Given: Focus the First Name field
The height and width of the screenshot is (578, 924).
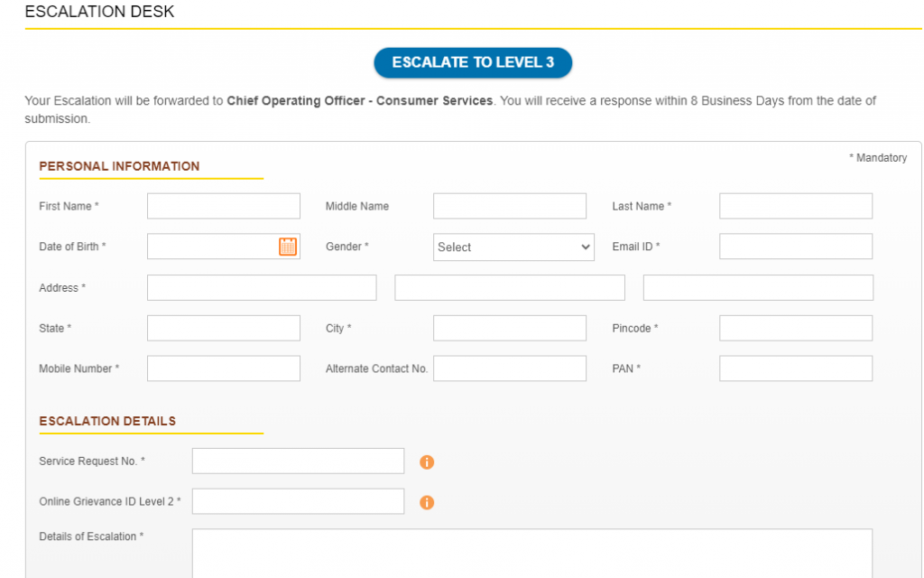Looking at the screenshot, I should [x=224, y=206].
